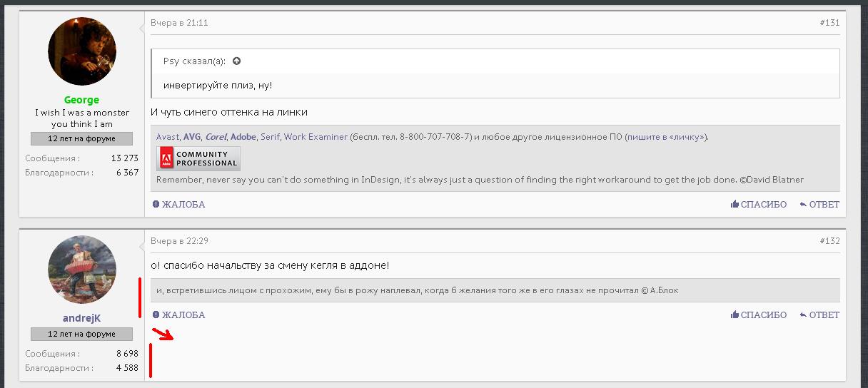Open the Adobe Community Professional badge

click(198, 158)
